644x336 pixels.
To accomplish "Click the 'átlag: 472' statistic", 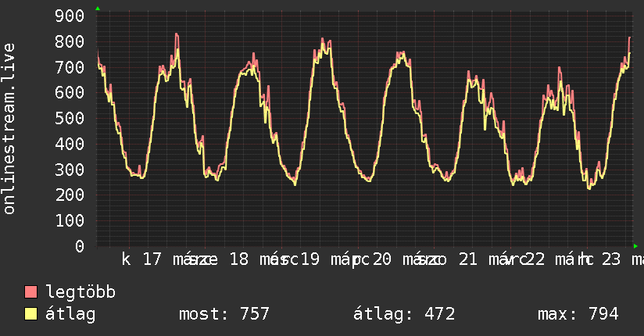I will coord(404,314).
